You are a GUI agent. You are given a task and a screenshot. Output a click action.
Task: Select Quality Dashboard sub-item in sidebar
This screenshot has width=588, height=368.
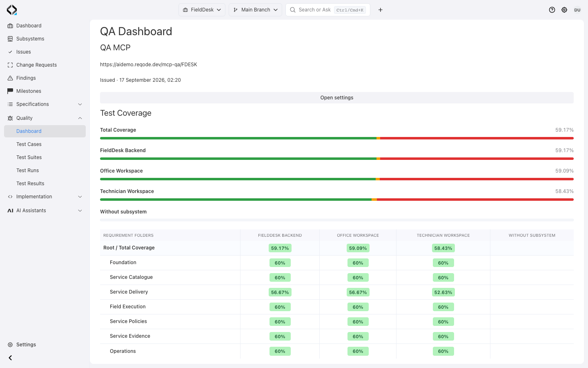[x=45, y=131]
